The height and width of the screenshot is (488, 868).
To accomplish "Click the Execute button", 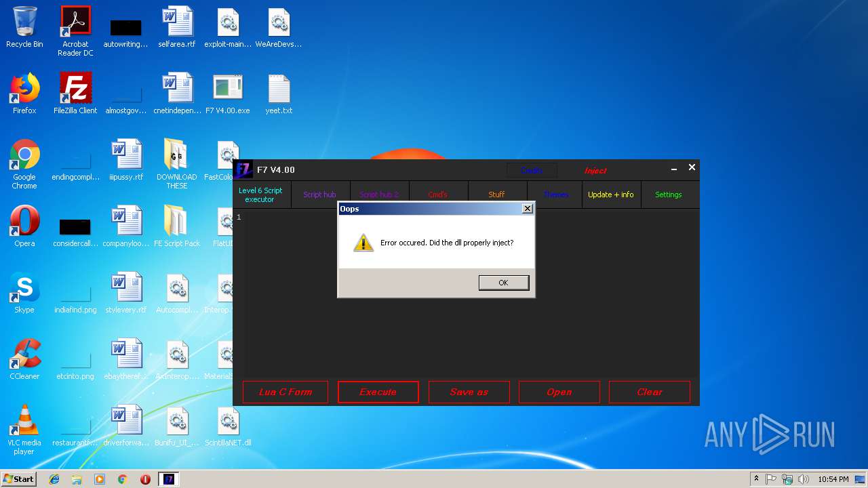I will 378,392.
